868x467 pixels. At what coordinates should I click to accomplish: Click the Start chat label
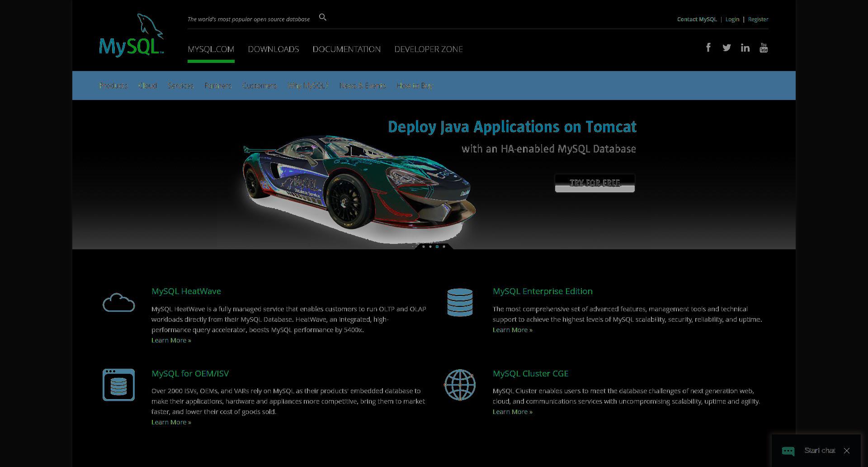coord(820,450)
